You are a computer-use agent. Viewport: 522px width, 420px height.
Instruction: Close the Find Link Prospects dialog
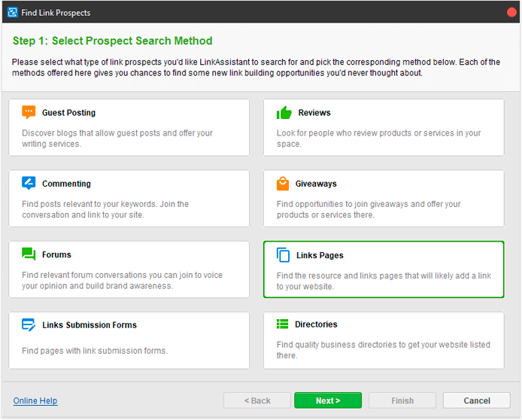(511, 12)
